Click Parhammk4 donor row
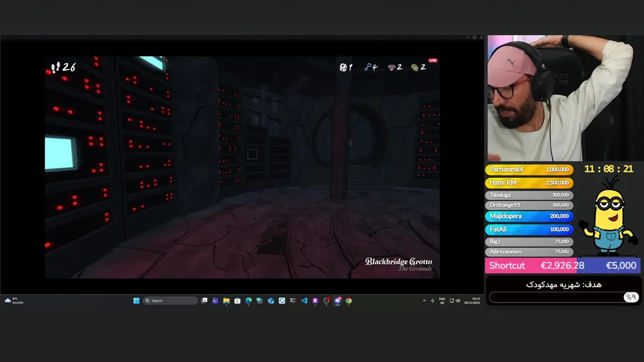 click(x=529, y=169)
